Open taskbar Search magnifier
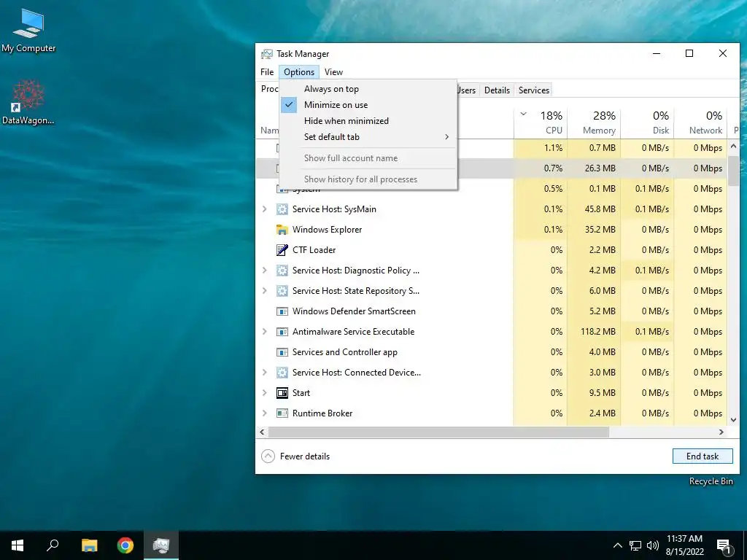Viewport: 747px width, 560px height. point(53,545)
